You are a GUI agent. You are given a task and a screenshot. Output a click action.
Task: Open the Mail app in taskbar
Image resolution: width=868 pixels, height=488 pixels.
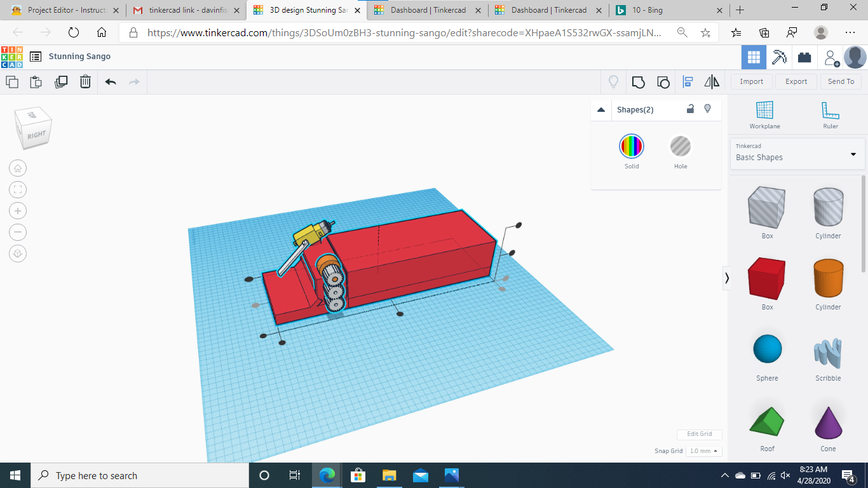420,475
